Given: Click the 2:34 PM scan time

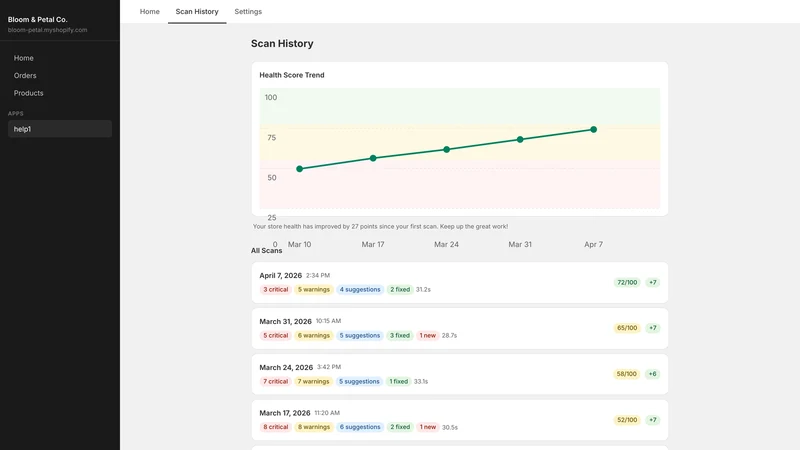Looking at the screenshot, I should coord(318,276).
